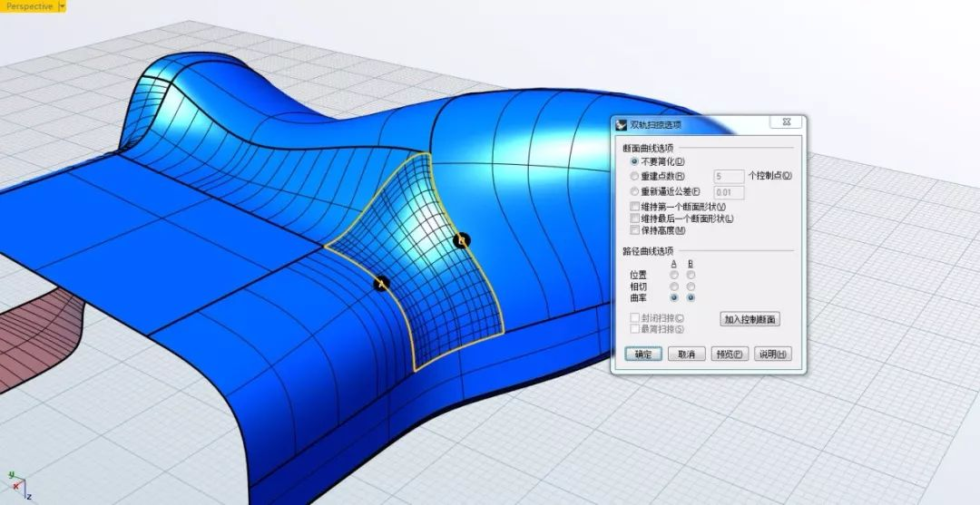Click the 预览 preview button
This screenshot has height=505, width=980.
[730, 354]
